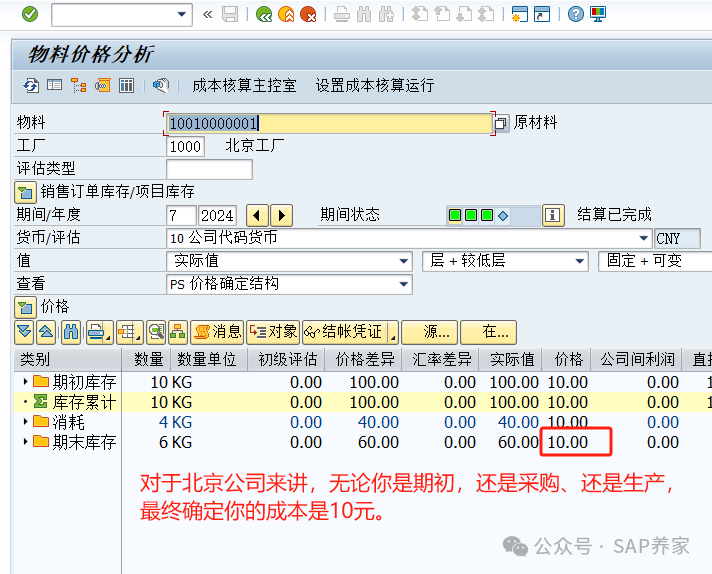Click the green checkmark Enter icon
Viewport: 712px width, 574px height.
(x=30, y=15)
